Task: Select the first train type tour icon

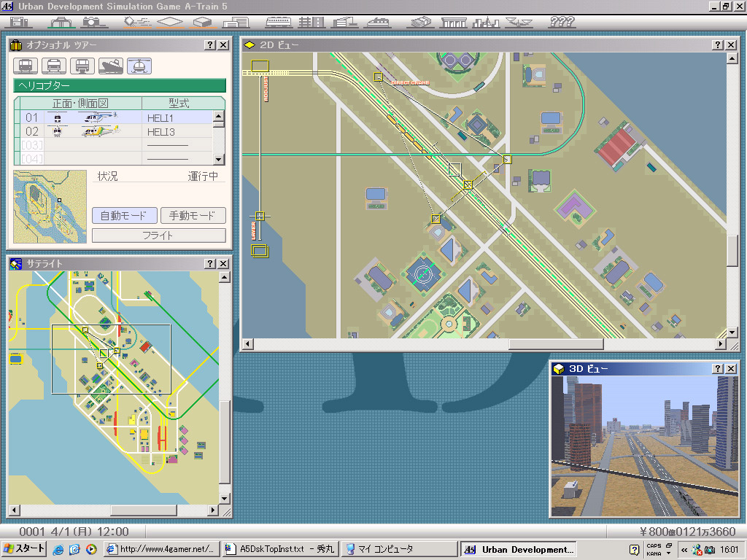Action: 25,66
